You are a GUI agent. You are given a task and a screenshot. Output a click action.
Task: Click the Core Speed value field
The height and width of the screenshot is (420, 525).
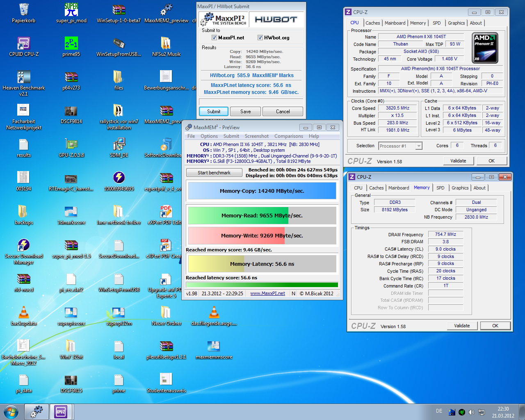point(397,108)
